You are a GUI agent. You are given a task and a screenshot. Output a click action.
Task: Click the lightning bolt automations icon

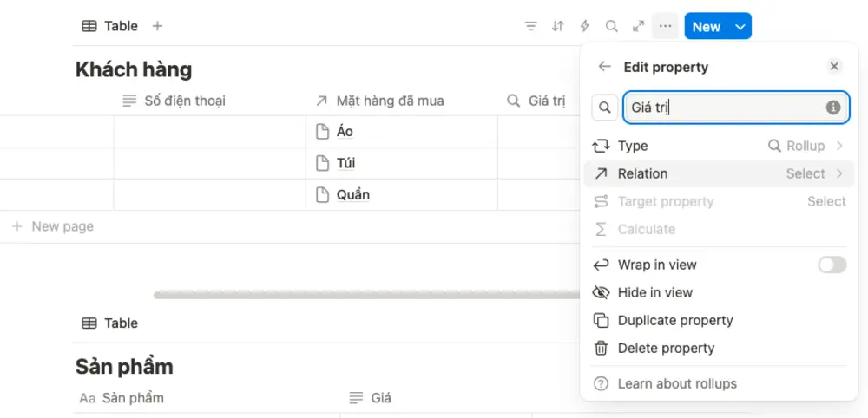584,26
